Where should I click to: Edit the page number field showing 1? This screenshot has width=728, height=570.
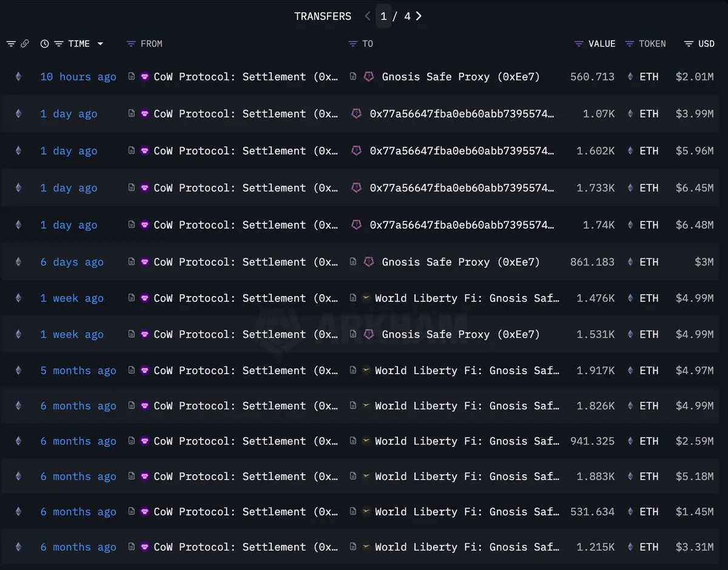[x=383, y=16]
